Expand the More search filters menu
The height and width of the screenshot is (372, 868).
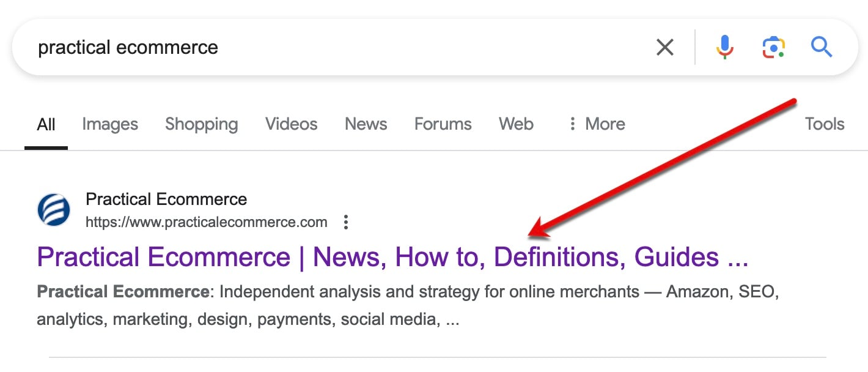tap(597, 124)
